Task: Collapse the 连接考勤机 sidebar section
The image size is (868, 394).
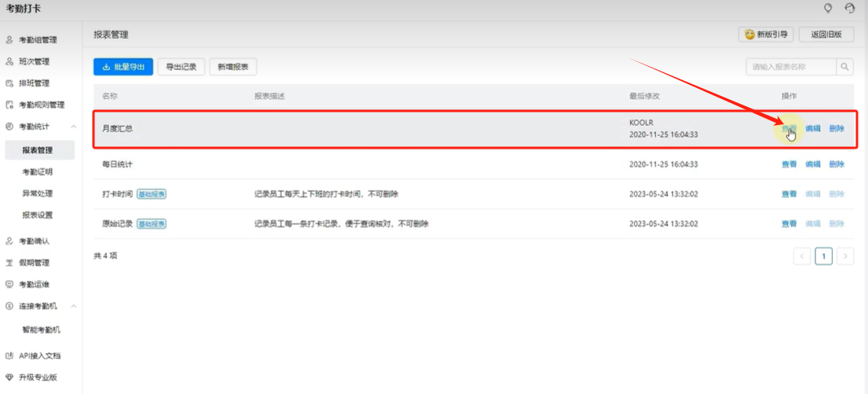Action: [x=74, y=306]
